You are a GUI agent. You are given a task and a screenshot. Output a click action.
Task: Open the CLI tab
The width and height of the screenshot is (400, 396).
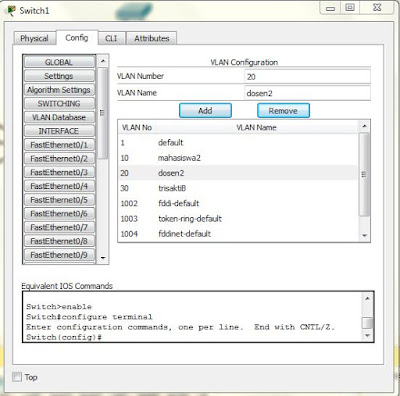click(x=111, y=38)
